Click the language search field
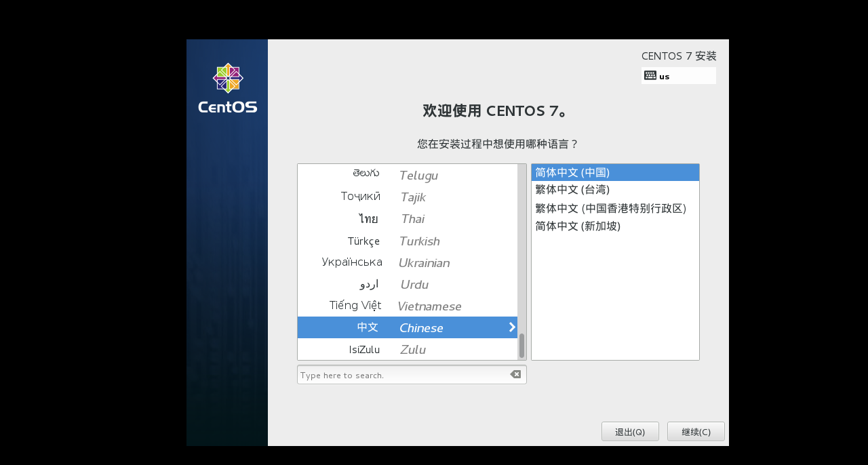This screenshot has width=868, height=465. click(412, 375)
